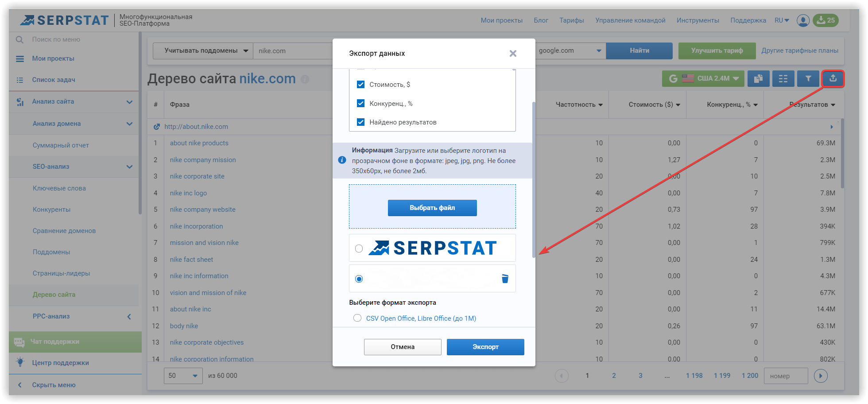Sort by Частотность column
The height and width of the screenshot is (404, 868).
pyautogui.click(x=579, y=105)
